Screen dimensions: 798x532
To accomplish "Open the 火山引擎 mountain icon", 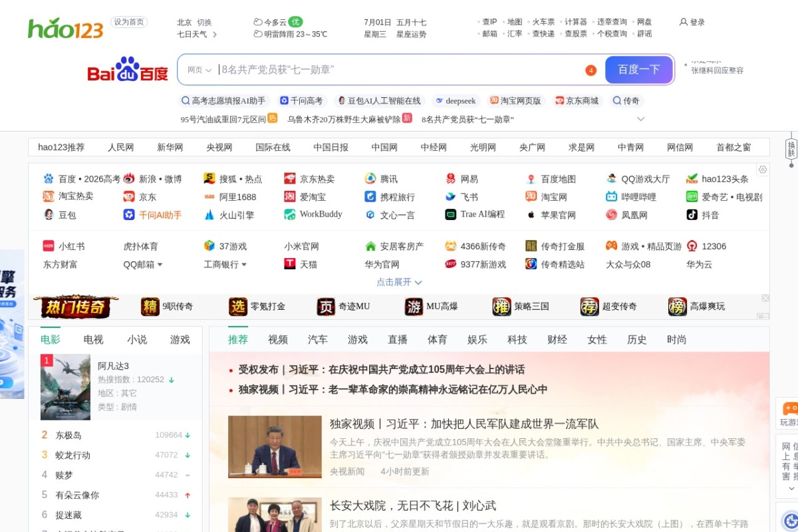I will pos(209,215).
